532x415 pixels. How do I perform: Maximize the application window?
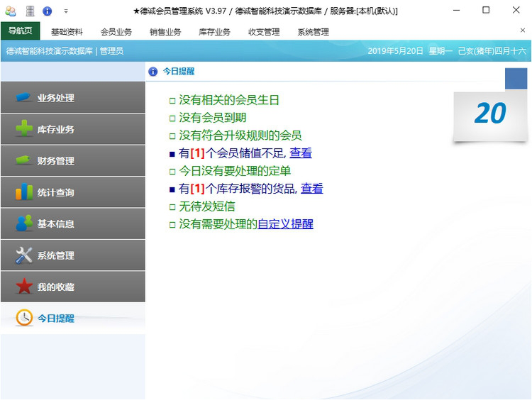486,11
